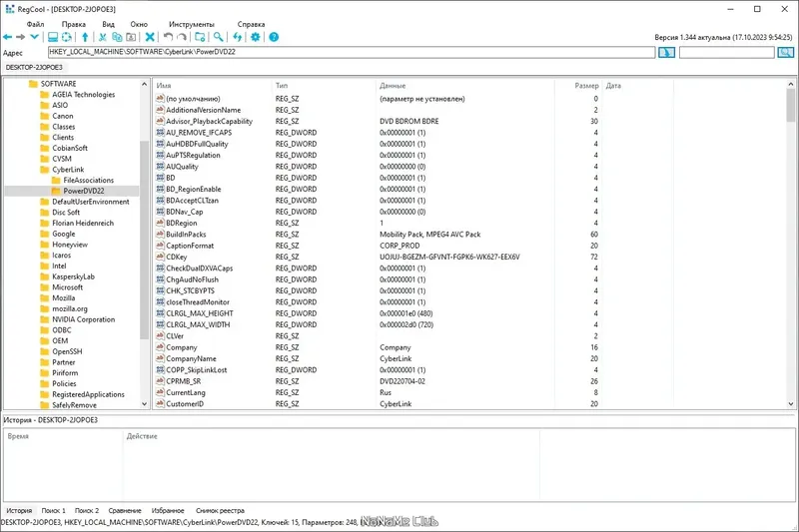Open the Окно menu
Screen dimensions: 799x532
[139, 24]
